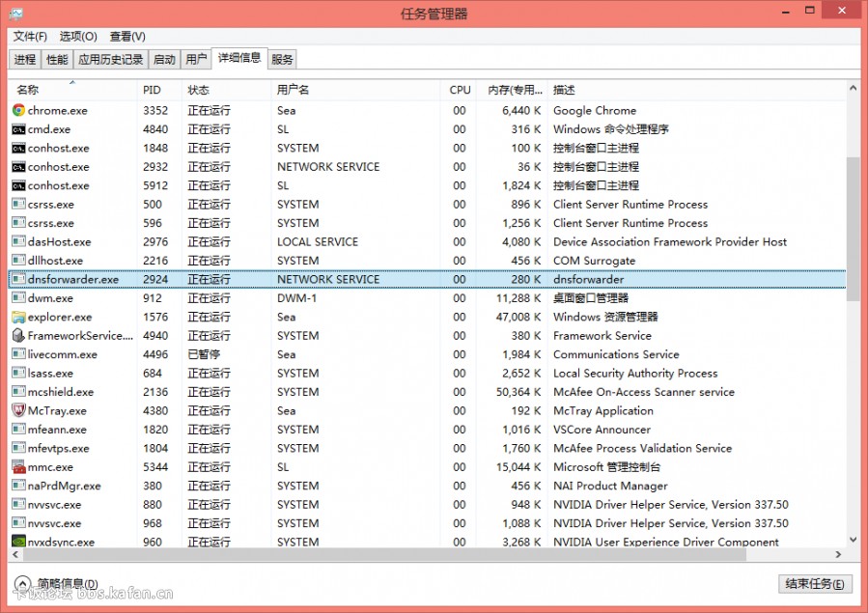Click the horizontal scrollbar left arrow
Viewport: 868px width, 613px height.
[14, 554]
